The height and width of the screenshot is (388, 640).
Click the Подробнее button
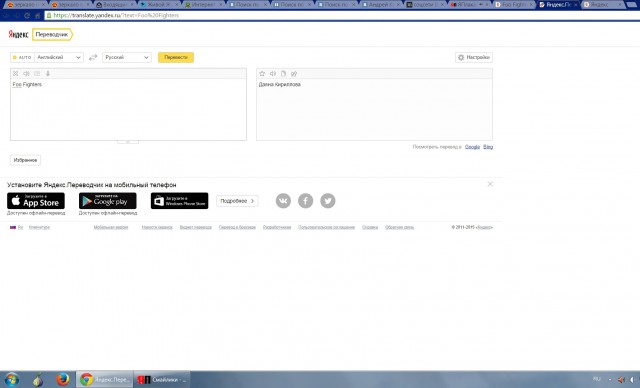tap(237, 201)
